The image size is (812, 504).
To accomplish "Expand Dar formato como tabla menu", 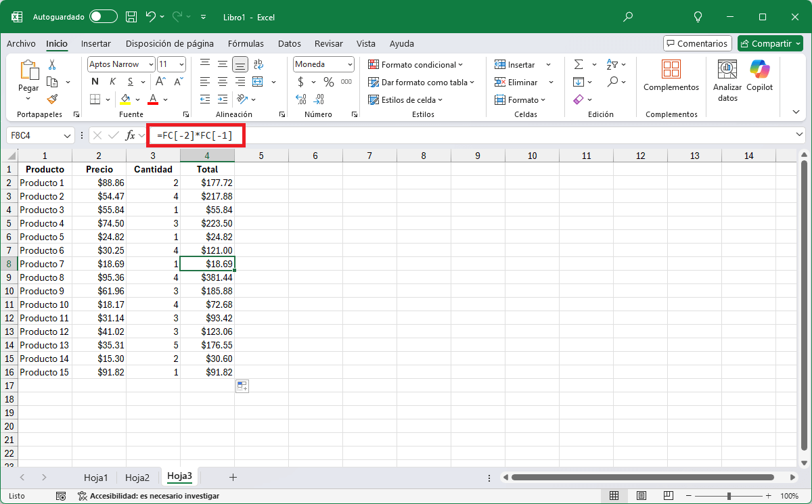I will click(422, 82).
